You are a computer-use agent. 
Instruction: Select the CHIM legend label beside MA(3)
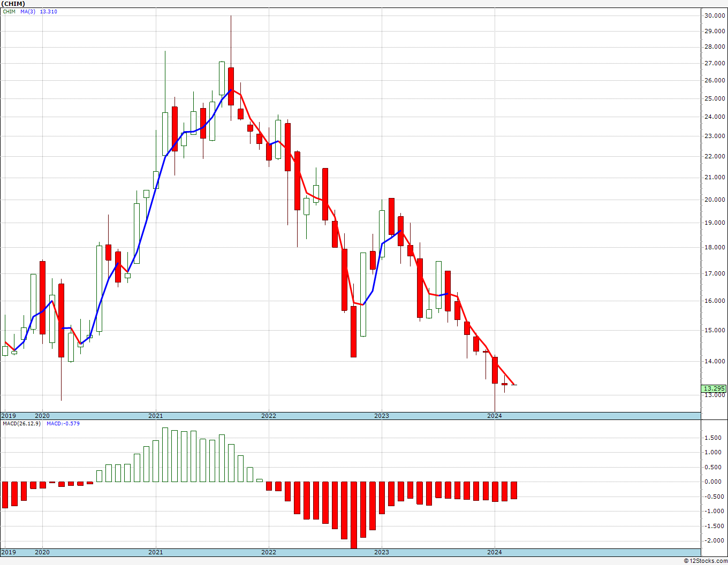pos(9,12)
